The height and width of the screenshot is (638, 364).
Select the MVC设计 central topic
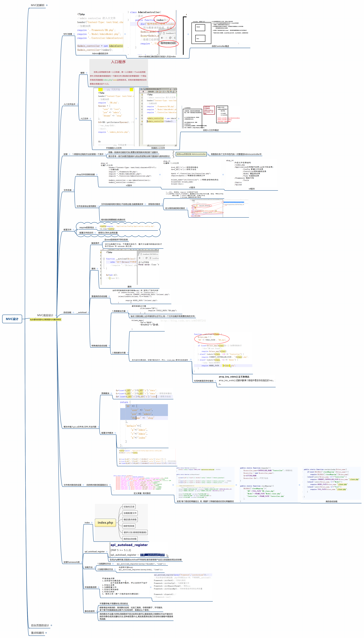click(12, 319)
